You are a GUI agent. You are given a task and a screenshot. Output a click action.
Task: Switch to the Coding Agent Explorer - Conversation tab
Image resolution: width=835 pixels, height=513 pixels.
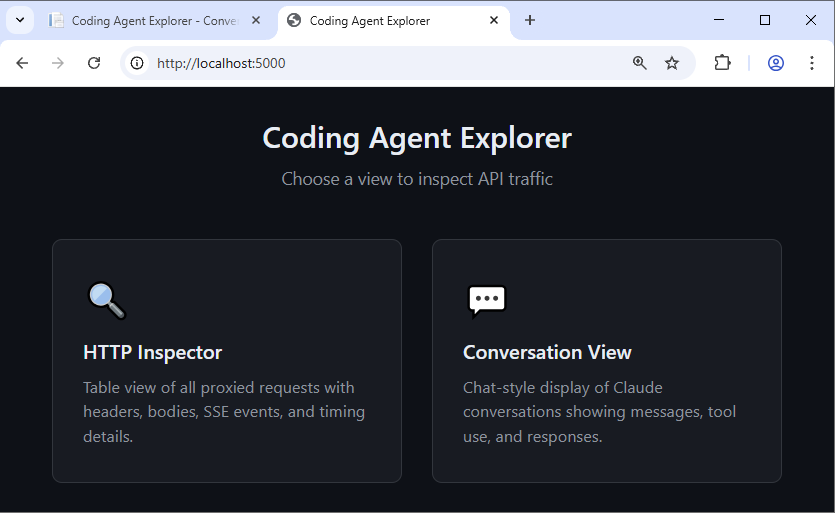(150, 20)
